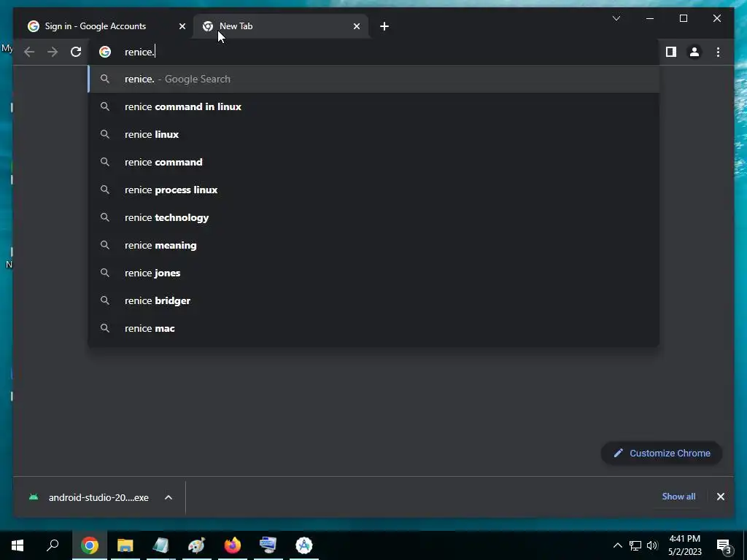747x560 pixels.
Task: Click Show all downloads link
Action: click(x=678, y=497)
